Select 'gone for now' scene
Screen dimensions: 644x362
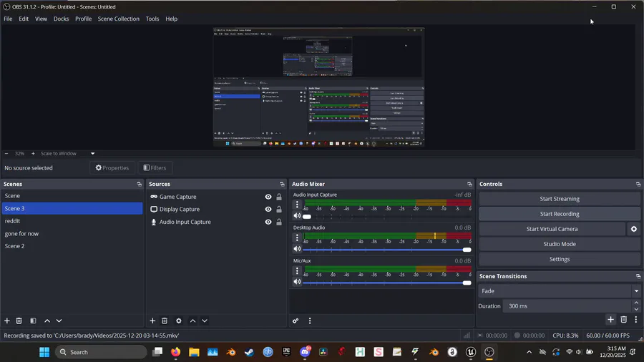click(x=72, y=233)
